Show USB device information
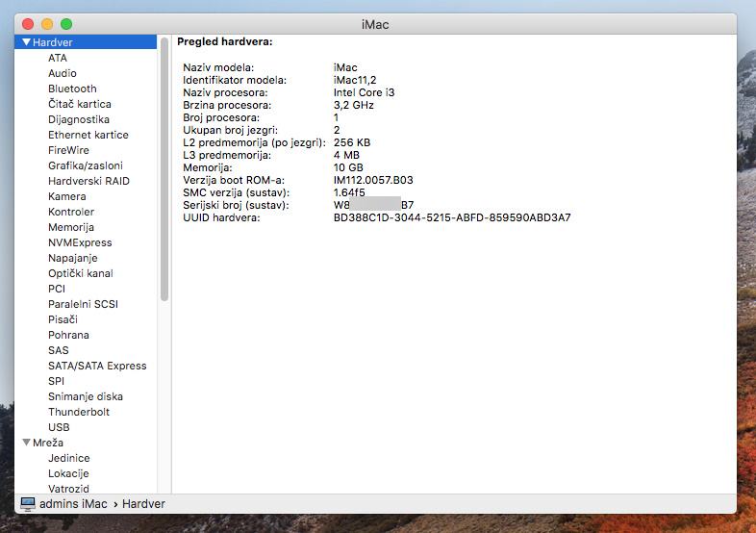 pyautogui.click(x=59, y=428)
